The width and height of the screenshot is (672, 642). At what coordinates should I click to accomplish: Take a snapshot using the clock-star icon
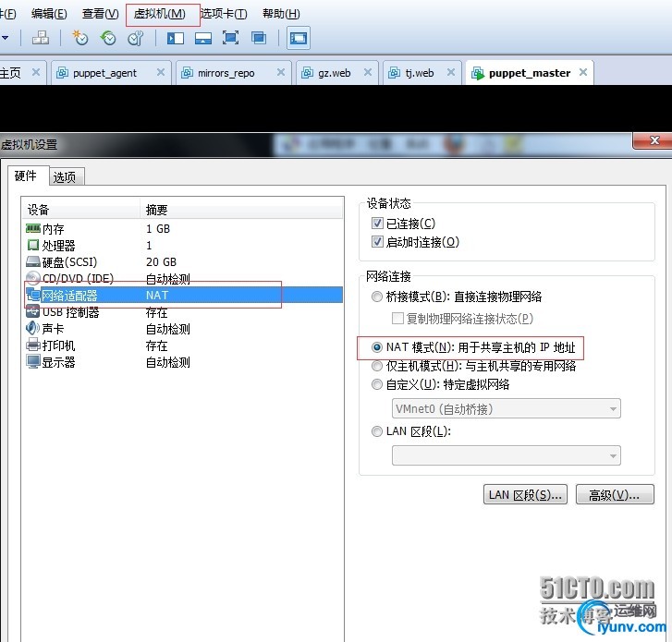pos(79,38)
